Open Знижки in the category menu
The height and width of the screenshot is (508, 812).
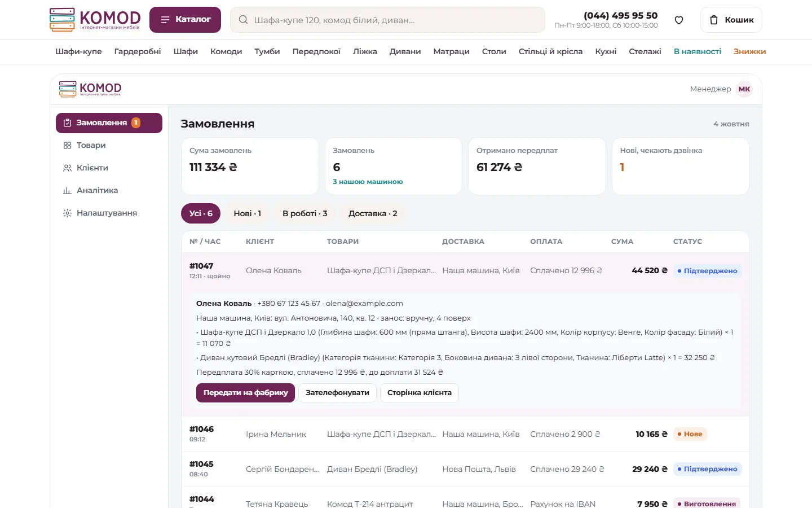pos(749,51)
